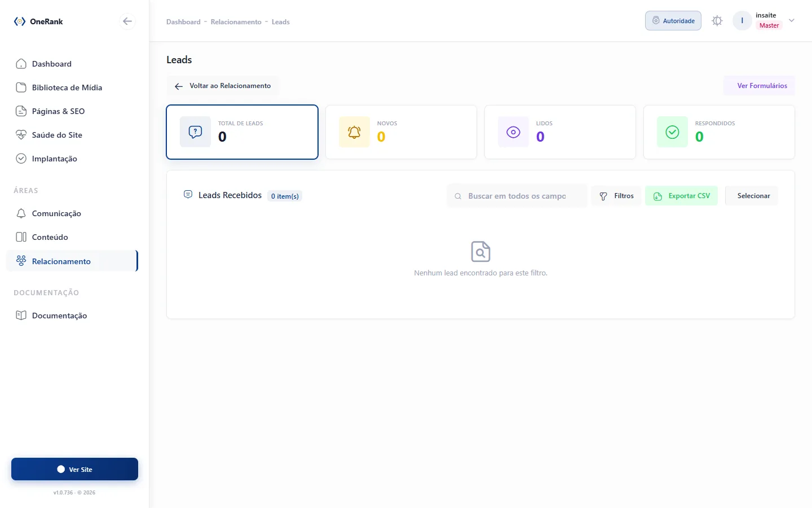
Task: Select the Novos stat card
Action: tap(401, 132)
